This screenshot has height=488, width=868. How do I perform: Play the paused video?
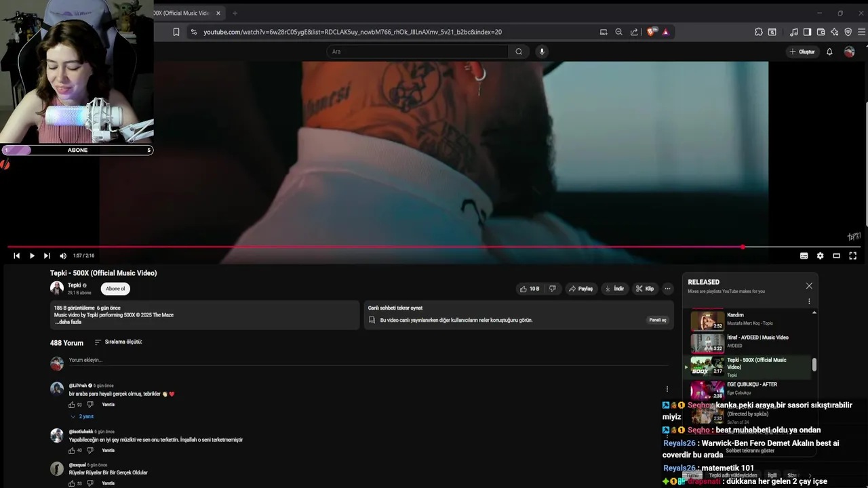click(x=32, y=256)
